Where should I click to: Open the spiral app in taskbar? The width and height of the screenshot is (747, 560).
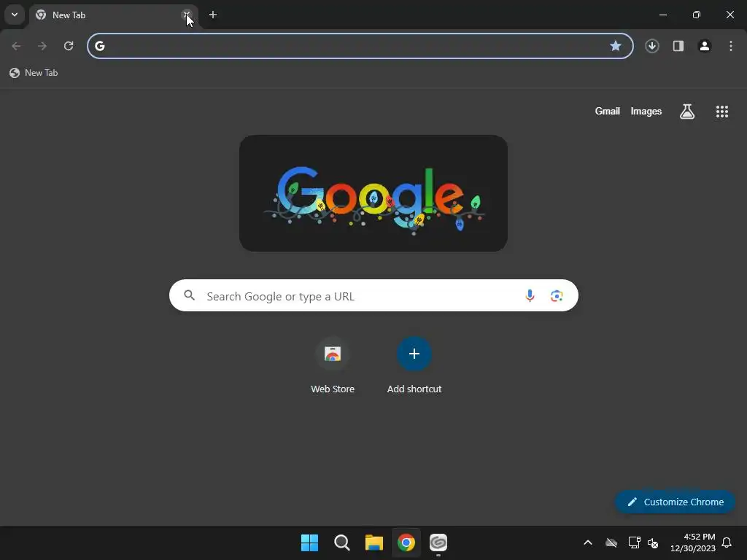(438, 542)
